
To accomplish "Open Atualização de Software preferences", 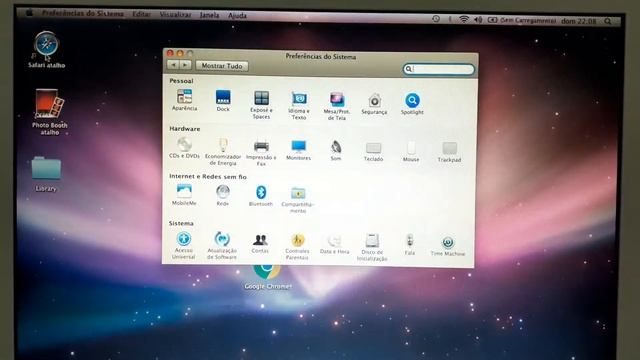I will point(222,246).
